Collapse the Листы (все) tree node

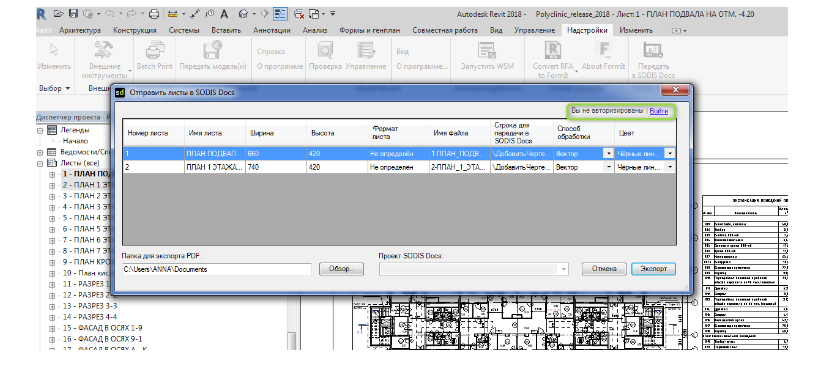tap(40, 163)
